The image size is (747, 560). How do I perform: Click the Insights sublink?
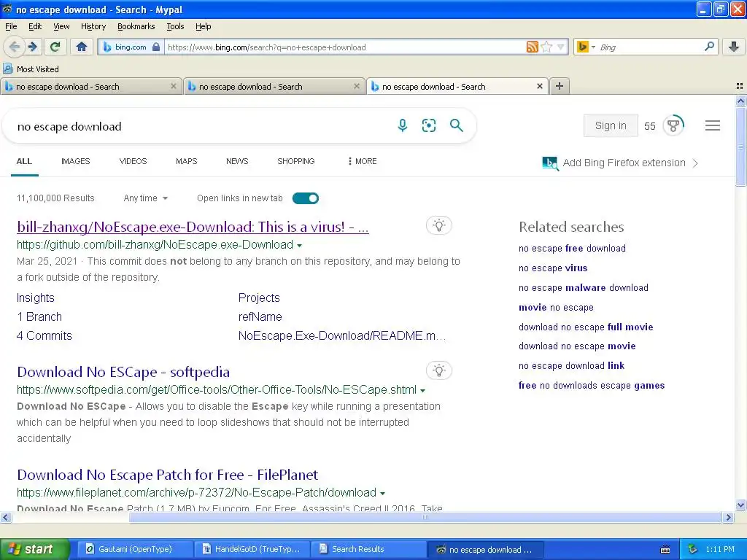[x=36, y=298]
